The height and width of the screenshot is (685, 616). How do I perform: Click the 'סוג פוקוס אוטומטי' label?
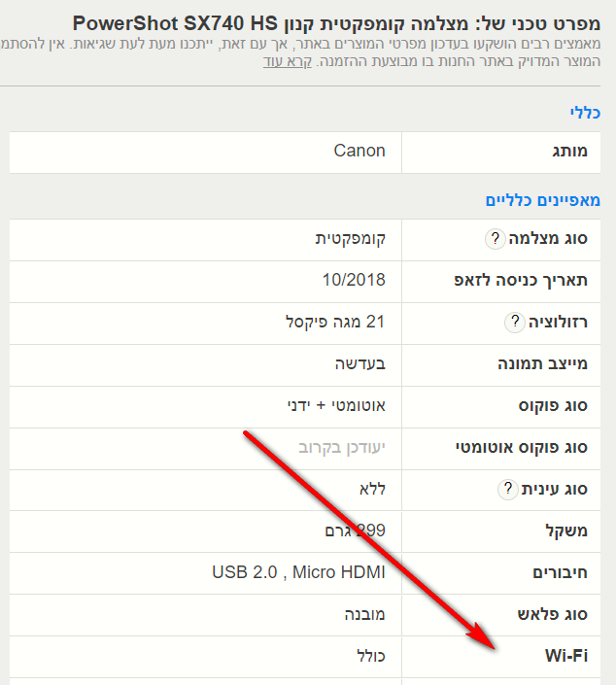(x=522, y=447)
